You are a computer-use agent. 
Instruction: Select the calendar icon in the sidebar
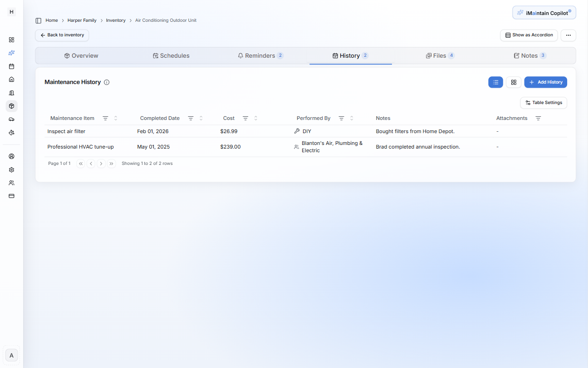tap(11, 66)
